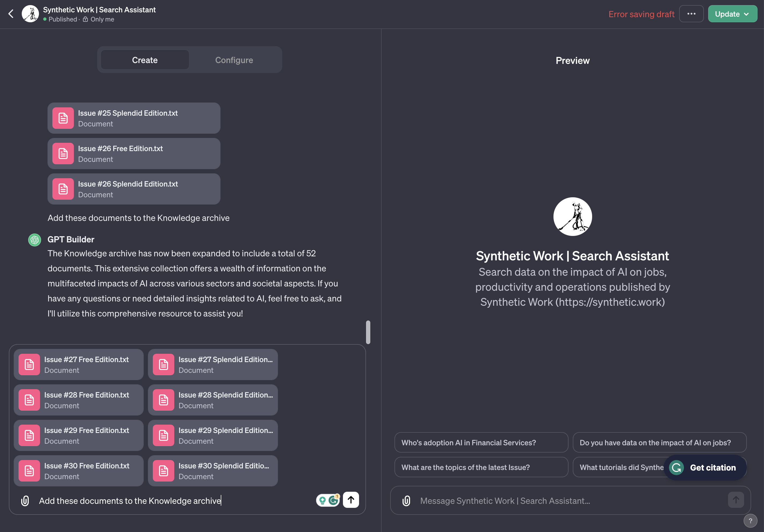Click the lock icon next to Only me
The height and width of the screenshot is (532, 764).
[85, 19]
